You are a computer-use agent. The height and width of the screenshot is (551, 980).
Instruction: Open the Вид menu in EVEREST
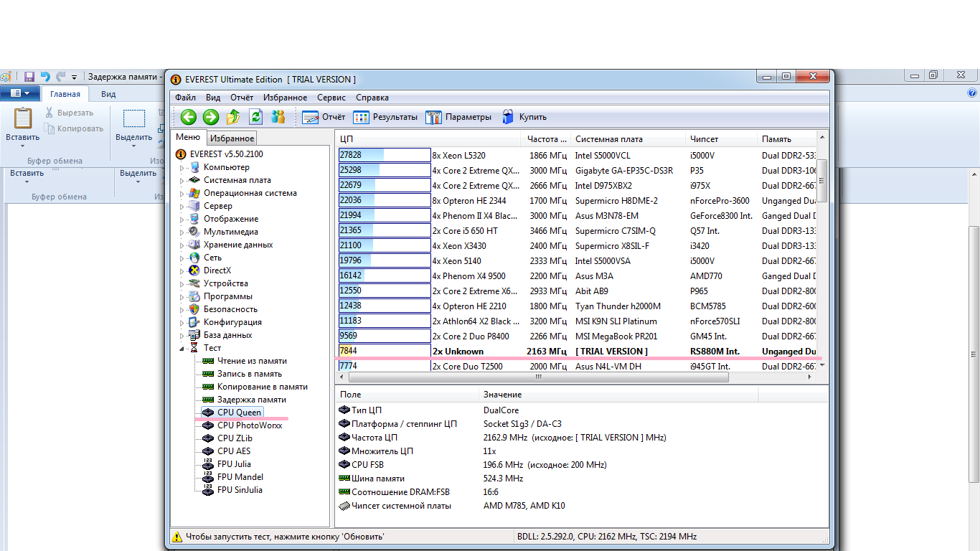[213, 98]
